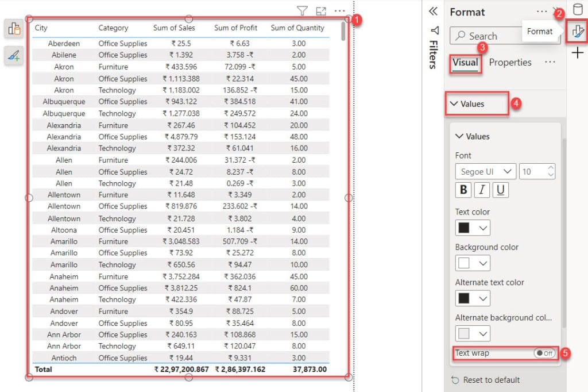Switch to the Visual tab
Screen dimensions: 588x392
point(465,62)
